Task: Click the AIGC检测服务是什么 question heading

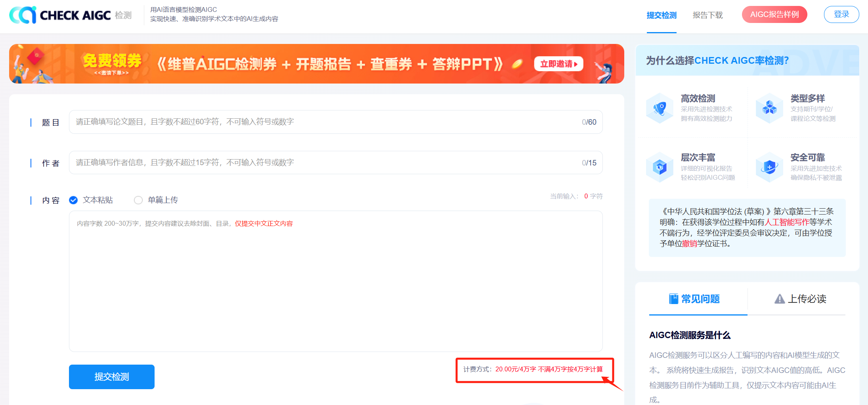Action: [690, 335]
